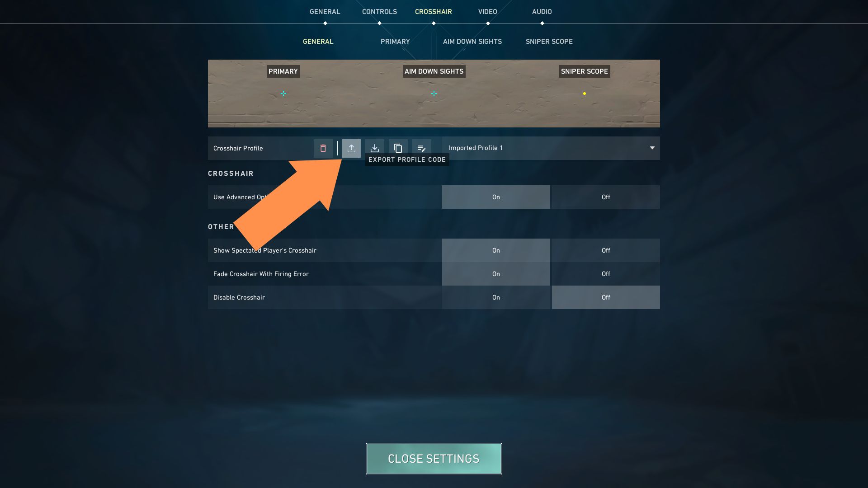Click the Import Profile Code icon

click(374, 148)
